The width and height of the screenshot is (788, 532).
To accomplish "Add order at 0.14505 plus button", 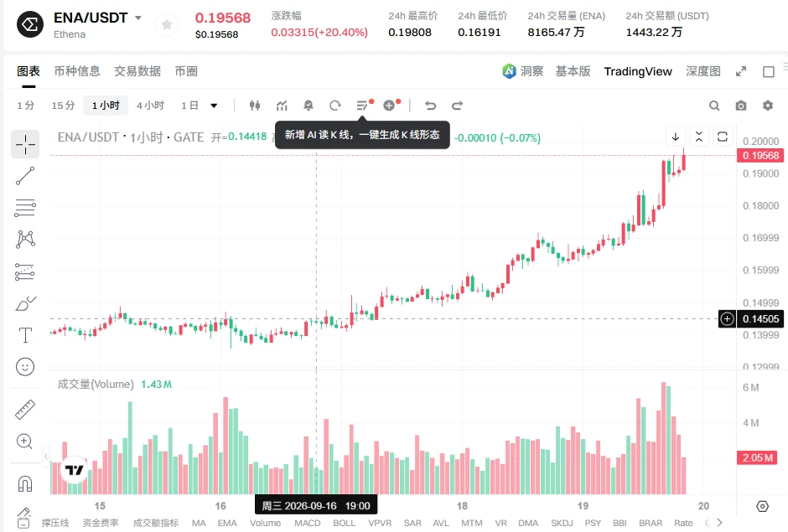I will (727, 318).
